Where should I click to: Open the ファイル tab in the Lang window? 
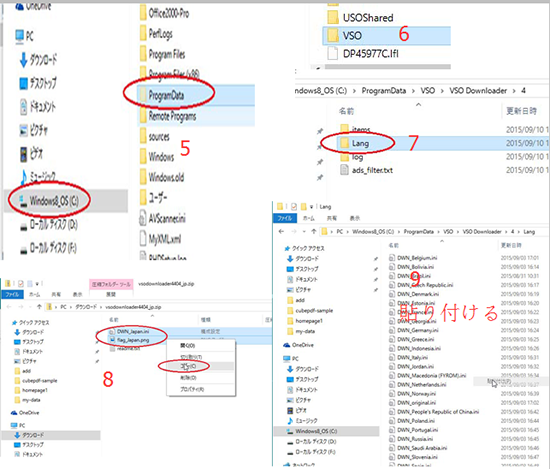pyautogui.click(x=284, y=218)
